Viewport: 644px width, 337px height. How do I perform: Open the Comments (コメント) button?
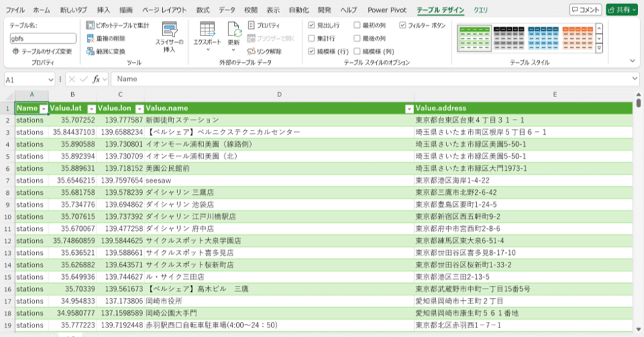[585, 10]
